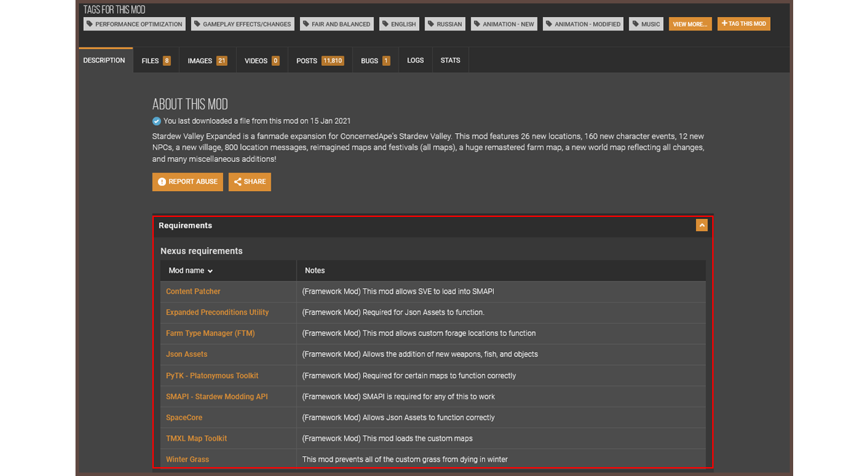Select the Gameplay Effects/Changes tag
Screen dimensions: 868x476
click(x=243, y=24)
